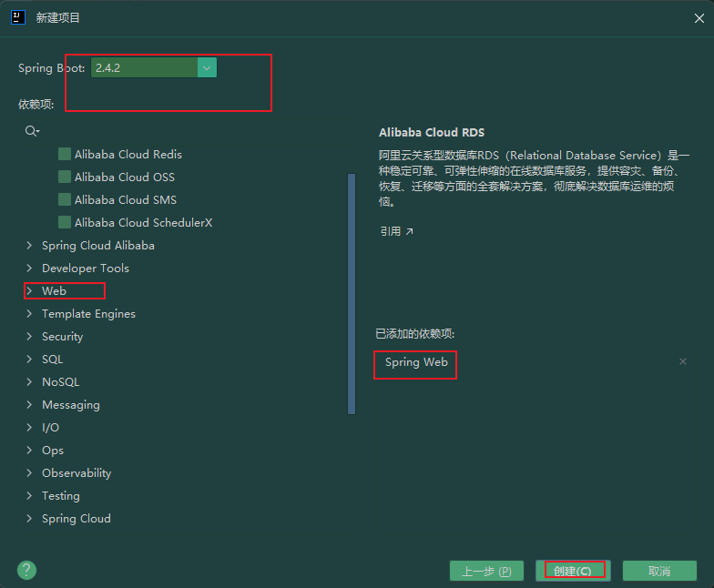Viewport: 714px width, 588px height.
Task: Click the IntelliJ IDEA logo in title bar
Action: tap(18, 18)
